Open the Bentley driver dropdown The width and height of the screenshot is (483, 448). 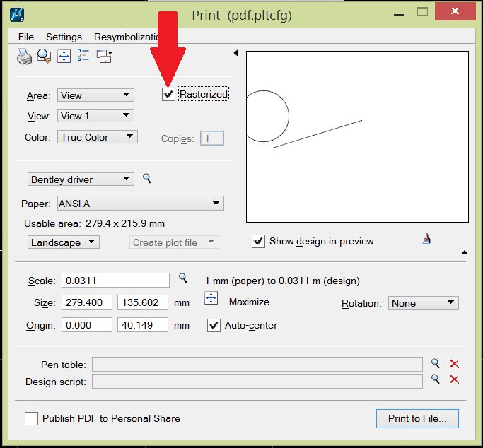(81, 179)
